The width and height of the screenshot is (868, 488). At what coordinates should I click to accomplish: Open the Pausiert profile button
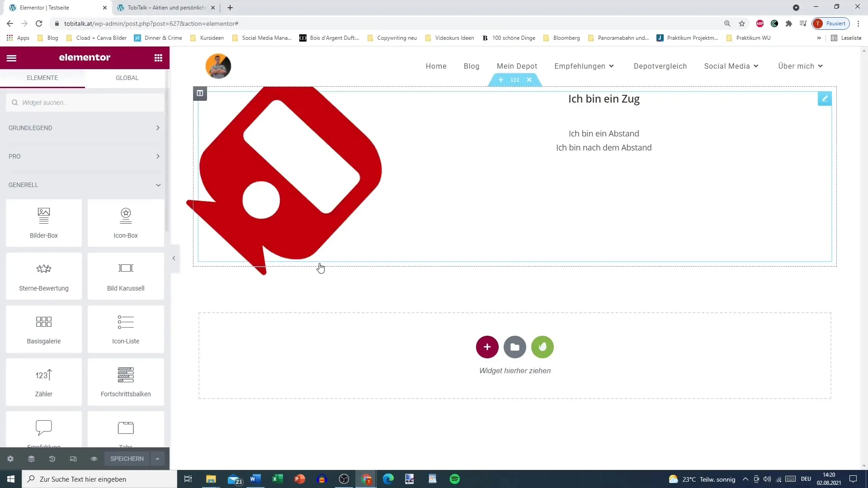pyautogui.click(x=831, y=23)
